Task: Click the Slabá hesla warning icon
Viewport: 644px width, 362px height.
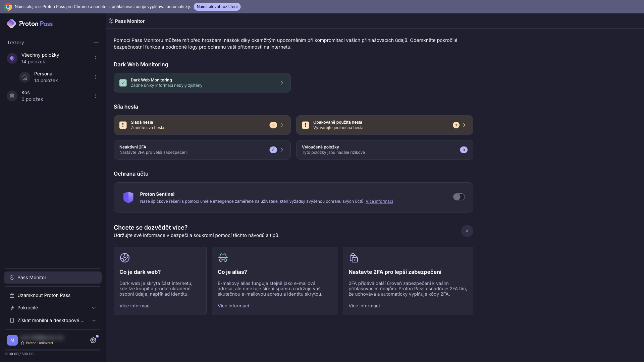Action: click(x=123, y=125)
